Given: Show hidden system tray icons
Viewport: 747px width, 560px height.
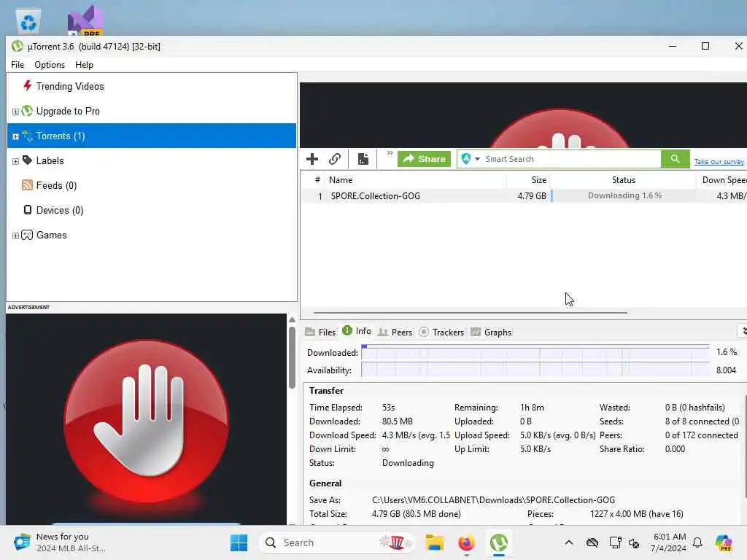Looking at the screenshot, I should click(x=569, y=542).
